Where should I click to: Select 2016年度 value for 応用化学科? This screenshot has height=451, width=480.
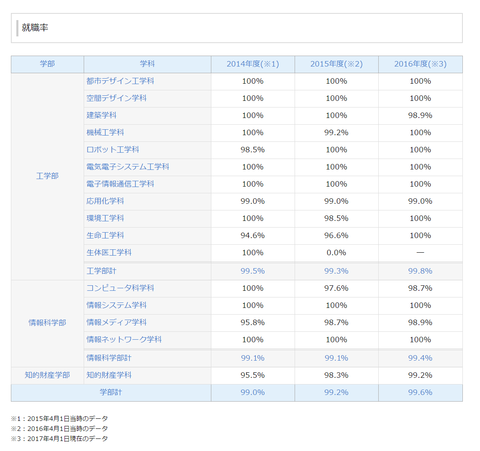[x=420, y=201]
